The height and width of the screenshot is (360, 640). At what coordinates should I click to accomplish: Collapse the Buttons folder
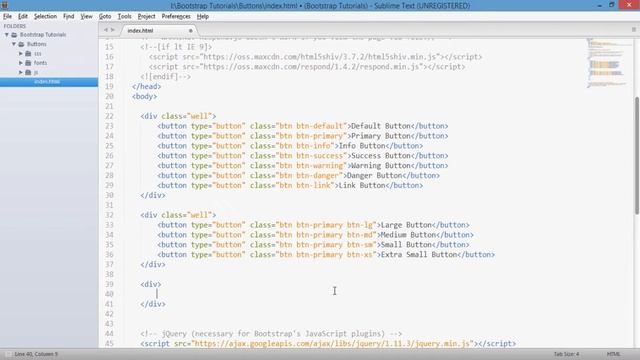13,44
